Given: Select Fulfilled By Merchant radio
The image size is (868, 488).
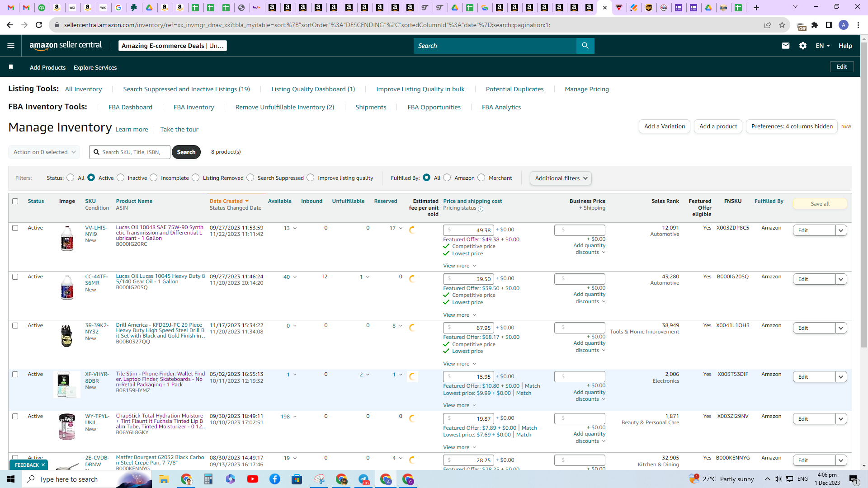Looking at the screenshot, I should pos(481,178).
